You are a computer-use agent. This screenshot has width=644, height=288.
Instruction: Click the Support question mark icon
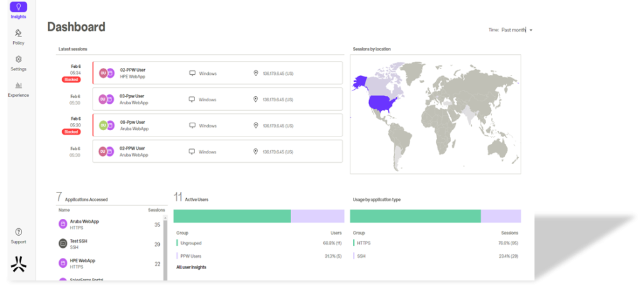[18, 232]
